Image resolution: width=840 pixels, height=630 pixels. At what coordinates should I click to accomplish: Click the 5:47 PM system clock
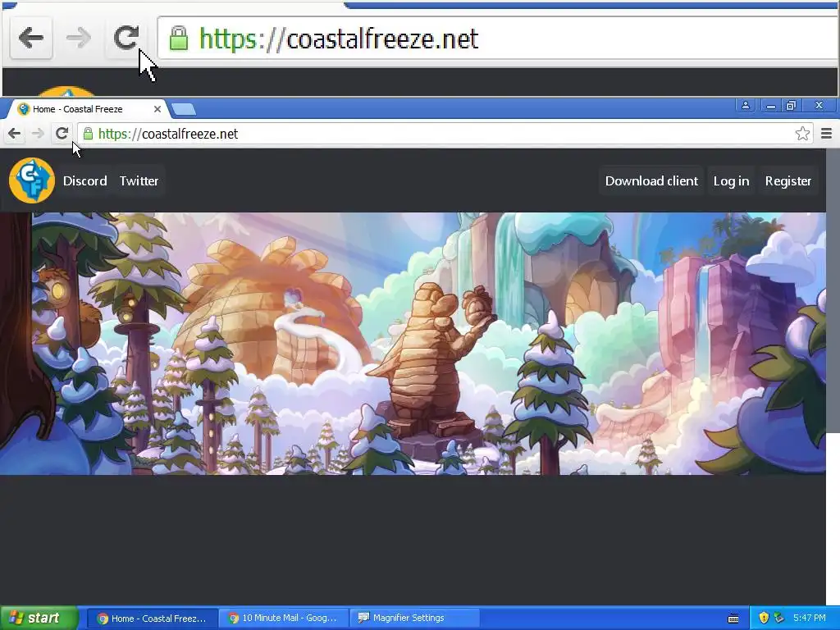(x=810, y=618)
